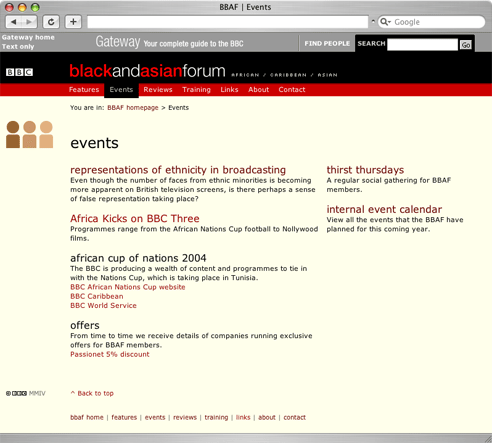492x443 pixels.
Task: Visit the BBC World Service link
Action: (103, 306)
